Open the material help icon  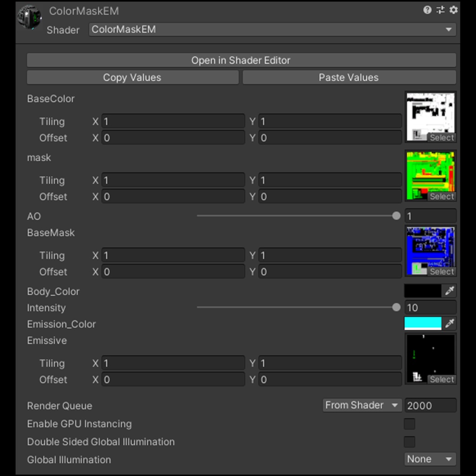pos(427,10)
